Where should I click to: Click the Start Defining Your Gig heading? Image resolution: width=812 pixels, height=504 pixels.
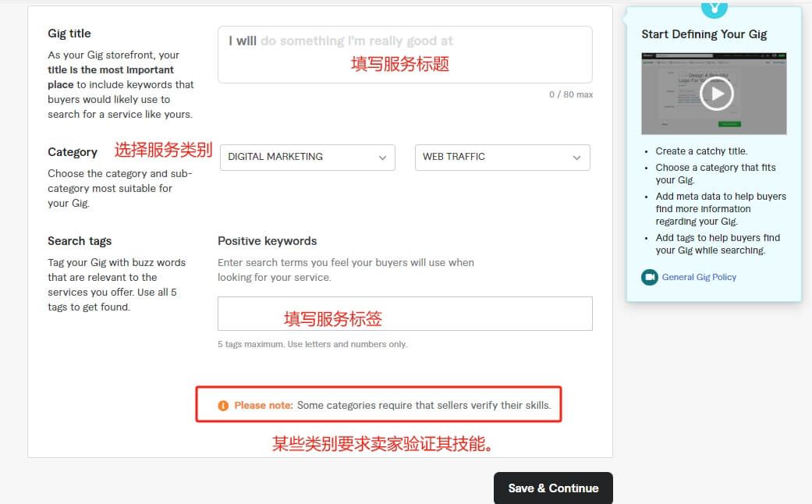[704, 34]
